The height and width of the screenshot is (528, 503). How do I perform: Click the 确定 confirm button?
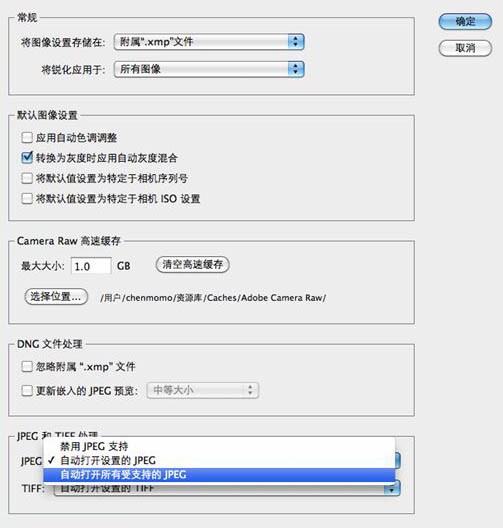465,22
